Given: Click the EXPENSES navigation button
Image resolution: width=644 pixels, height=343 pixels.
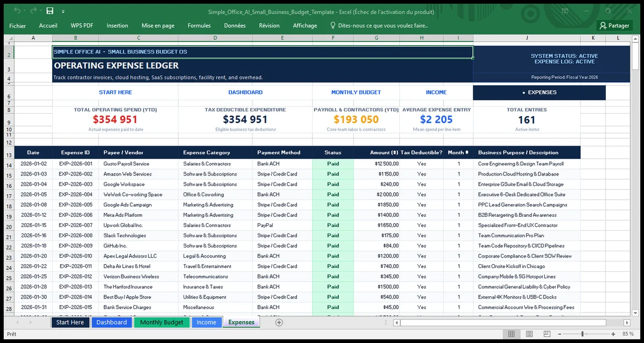Looking at the screenshot, I should (x=539, y=92).
